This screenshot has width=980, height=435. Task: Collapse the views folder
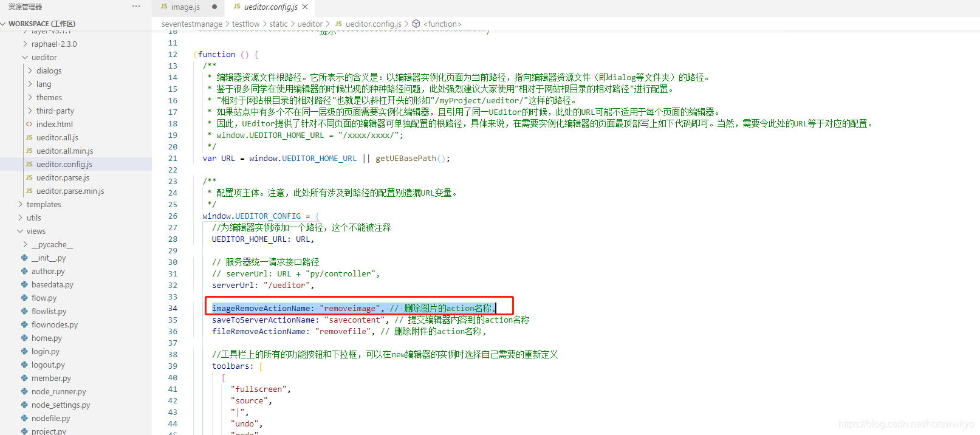tap(36, 231)
